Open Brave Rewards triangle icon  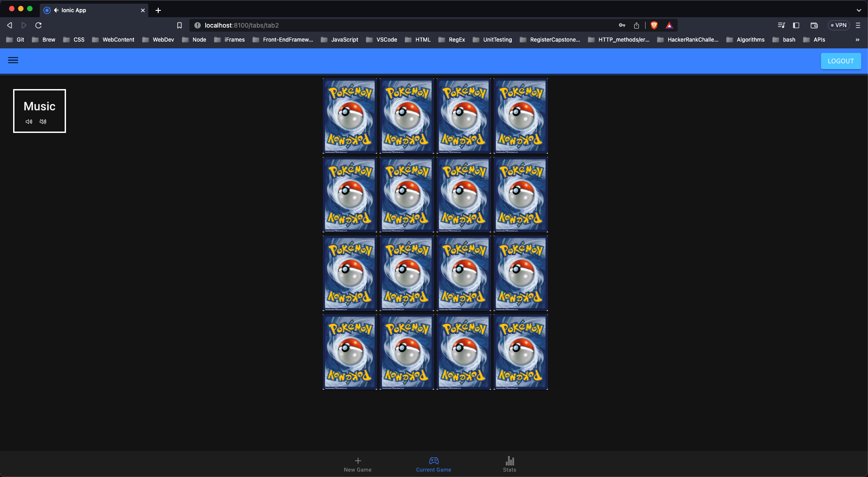pyautogui.click(x=670, y=25)
